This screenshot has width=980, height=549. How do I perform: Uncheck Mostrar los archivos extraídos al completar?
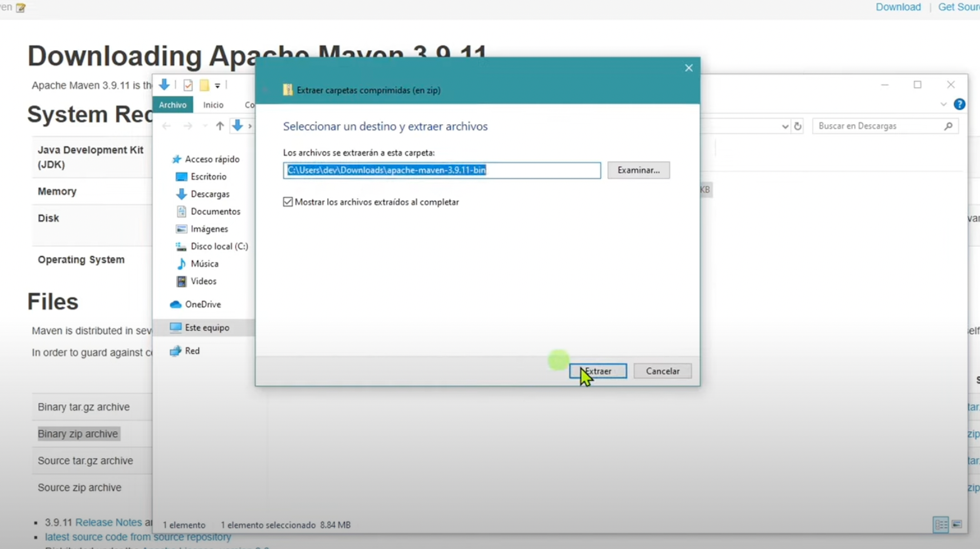[288, 202]
